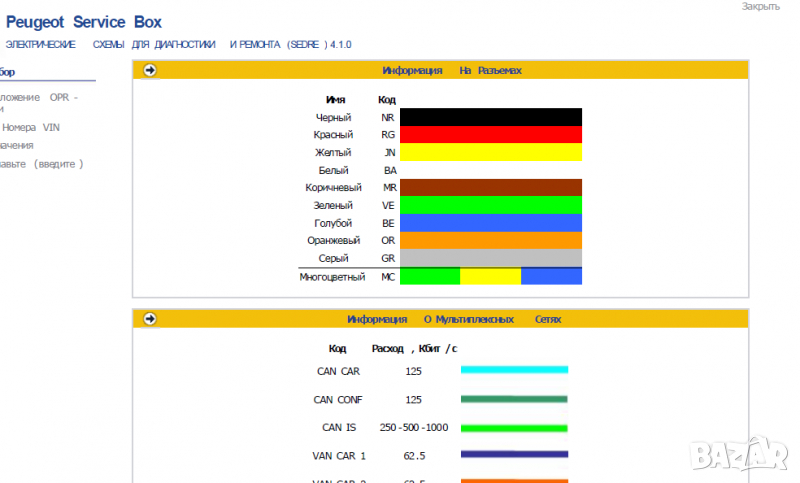Click the blue BE color bar

pyautogui.click(x=490, y=223)
